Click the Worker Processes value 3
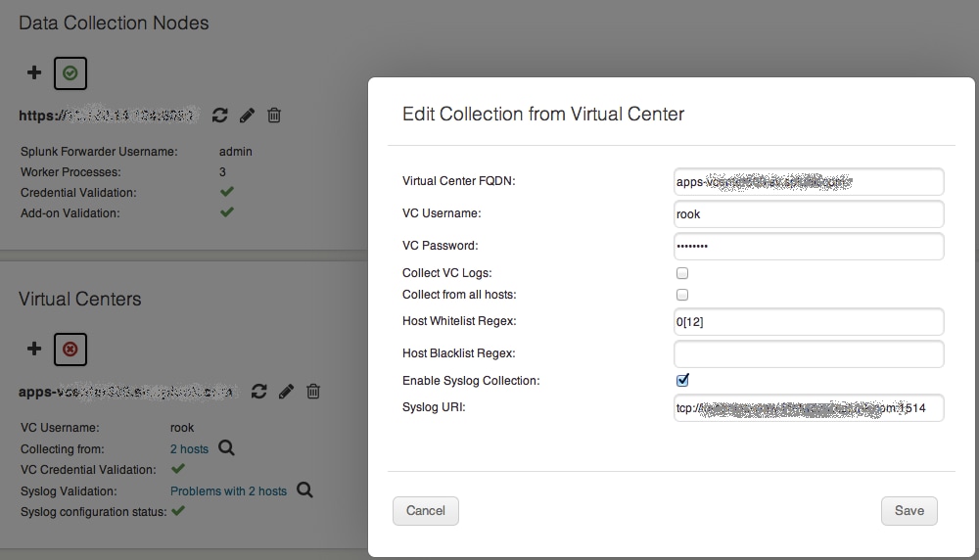This screenshot has height=560, width=979. 222,171
